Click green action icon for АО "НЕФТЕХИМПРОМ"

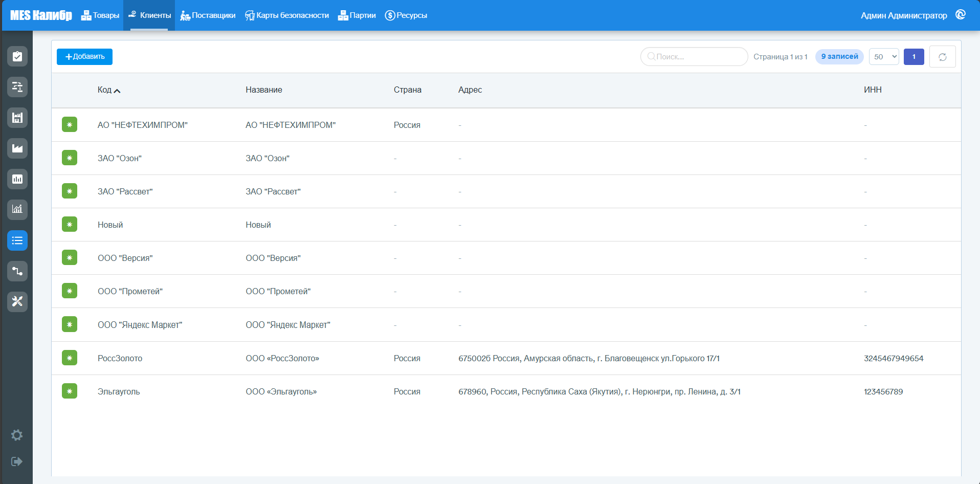point(70,125)
